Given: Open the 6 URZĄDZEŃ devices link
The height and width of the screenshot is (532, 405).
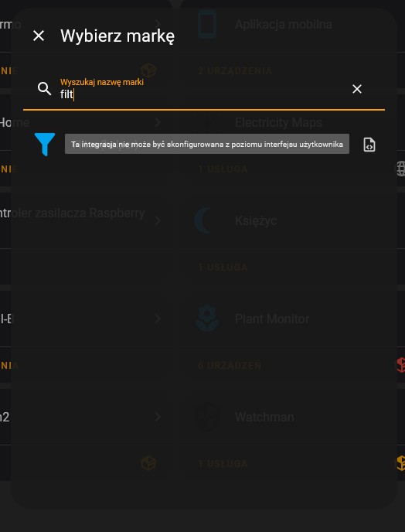Looking at the screenshot, I should [x=230, y=366].
